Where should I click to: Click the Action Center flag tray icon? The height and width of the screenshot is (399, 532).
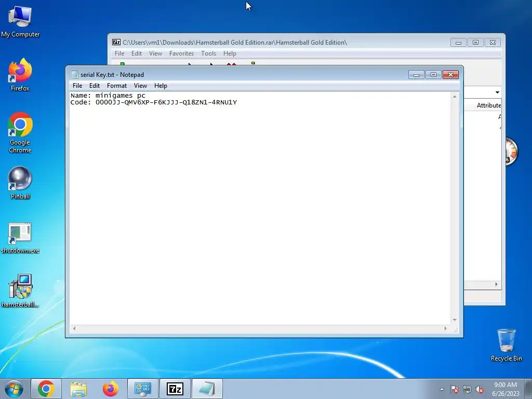pyautogui.click(x=455, y=389)
